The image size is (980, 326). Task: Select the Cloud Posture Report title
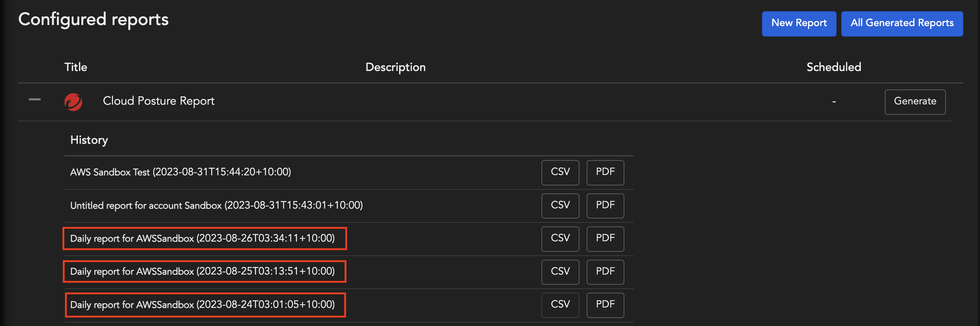(159, 101)
